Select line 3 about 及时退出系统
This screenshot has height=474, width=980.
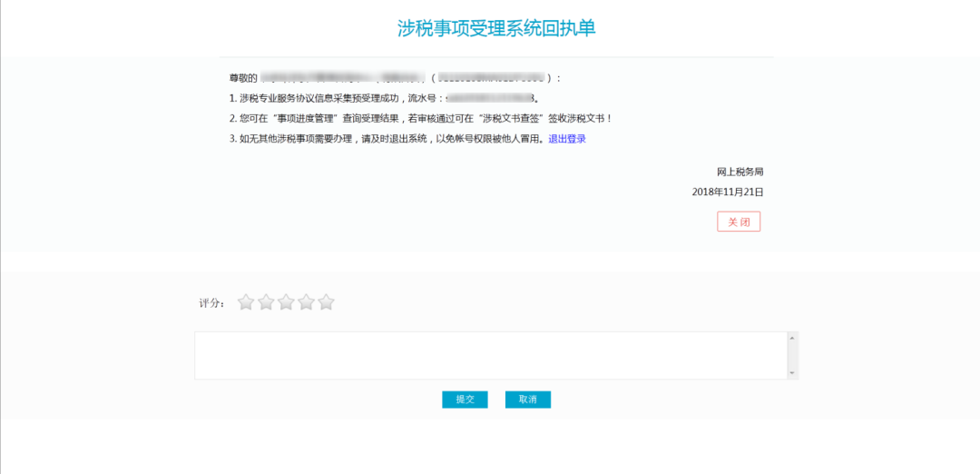(387, 139)
